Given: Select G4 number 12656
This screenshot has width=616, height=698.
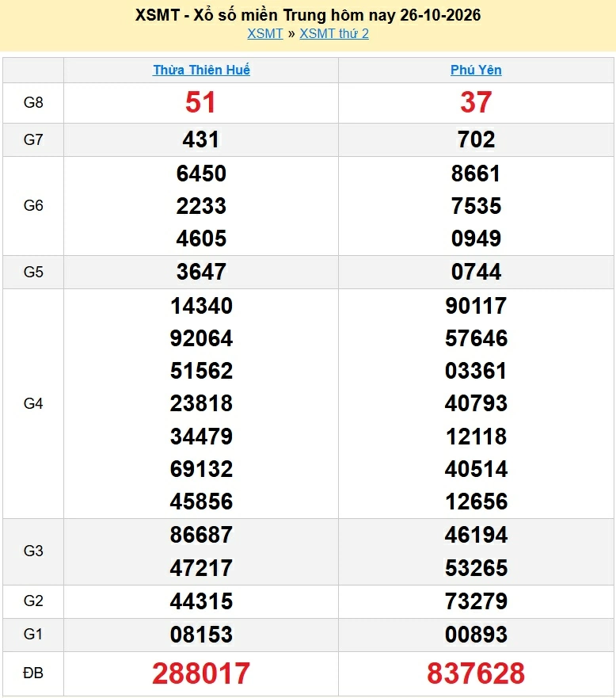Looking at the screenshot, I should tap(476, 502).
